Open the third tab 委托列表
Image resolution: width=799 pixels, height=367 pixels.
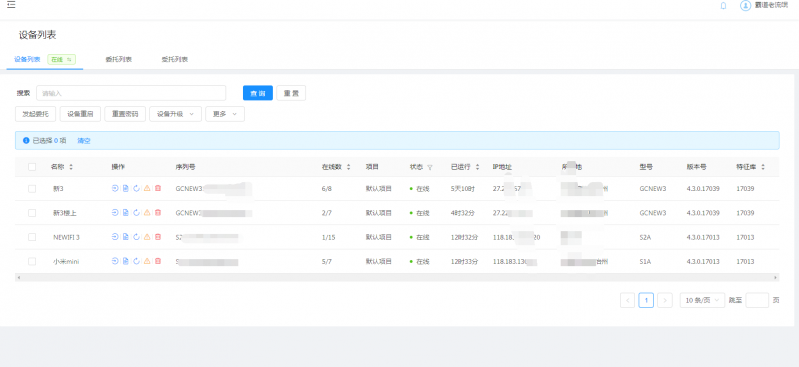pyautogui.click(x=175, y=59)
